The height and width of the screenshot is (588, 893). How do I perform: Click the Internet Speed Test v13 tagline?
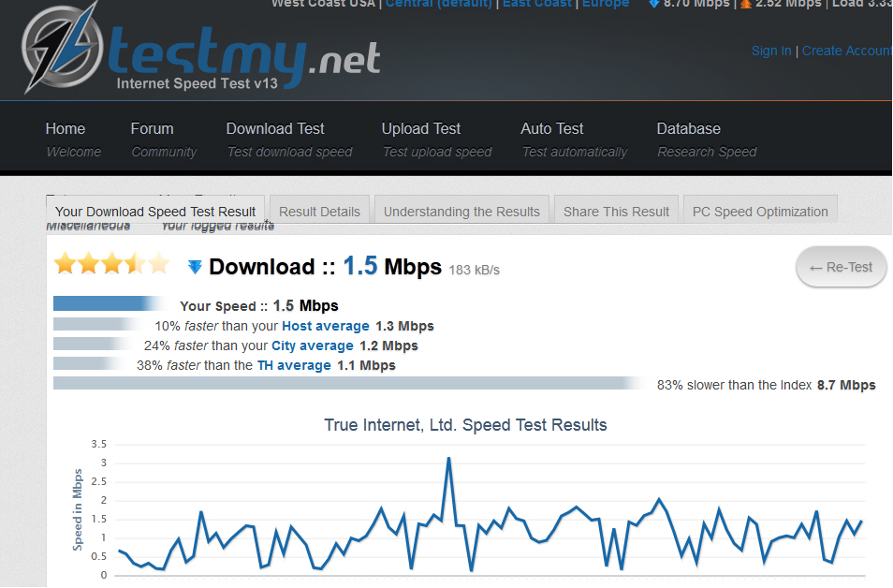click(198, 83)
